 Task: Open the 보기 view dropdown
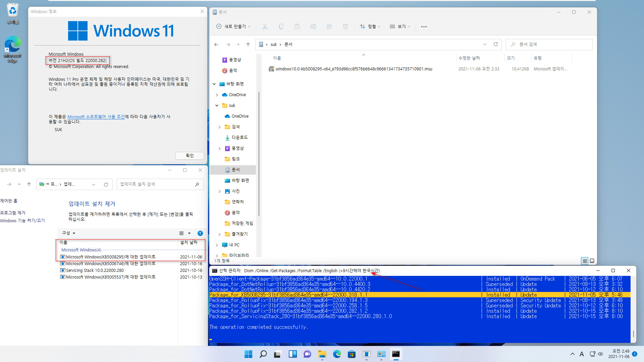[400, 26]
